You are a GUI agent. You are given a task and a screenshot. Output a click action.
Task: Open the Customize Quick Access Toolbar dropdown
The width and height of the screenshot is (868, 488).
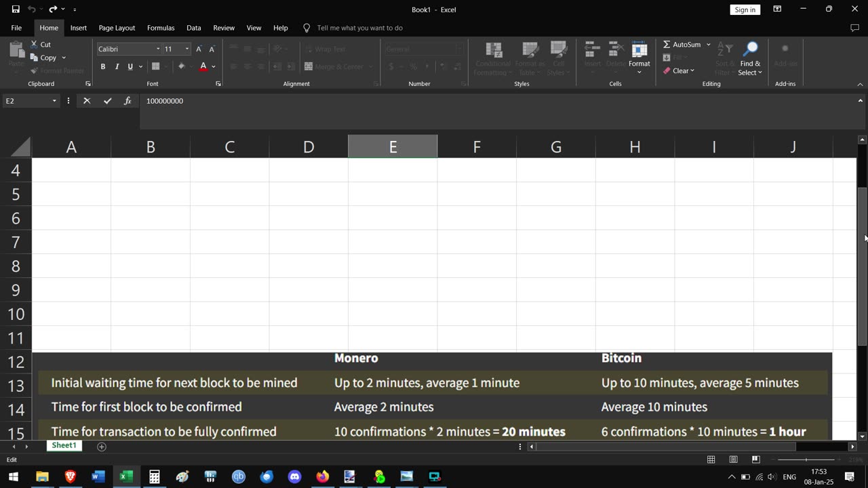point(75,9)
